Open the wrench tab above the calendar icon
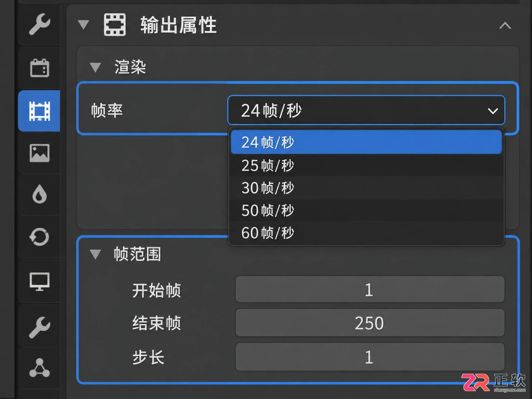The height and width of the screenshot is (399, 532). [x=39, y=24]
